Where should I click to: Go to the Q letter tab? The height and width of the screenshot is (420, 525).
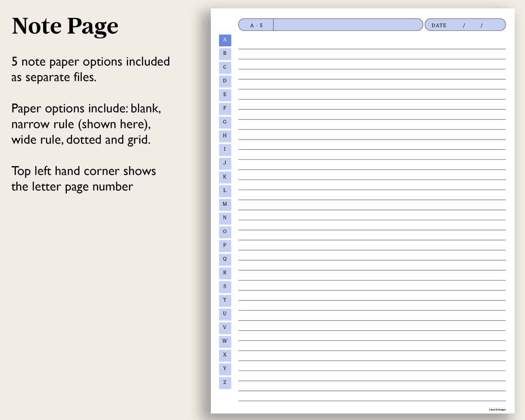[x=225, y=259]
